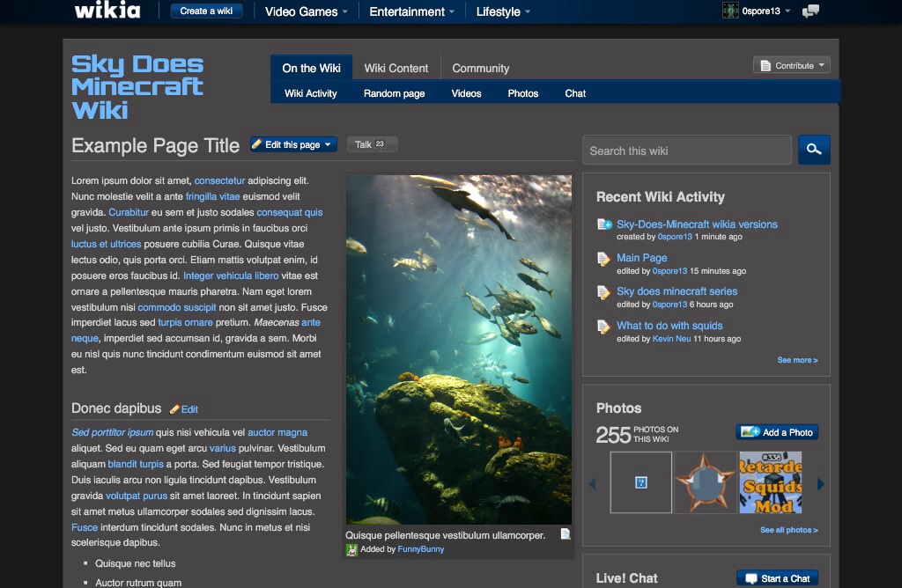Click the edit icon beside Main Page
The height and width of the screenshot is (588, 902).
coord(603,259)
